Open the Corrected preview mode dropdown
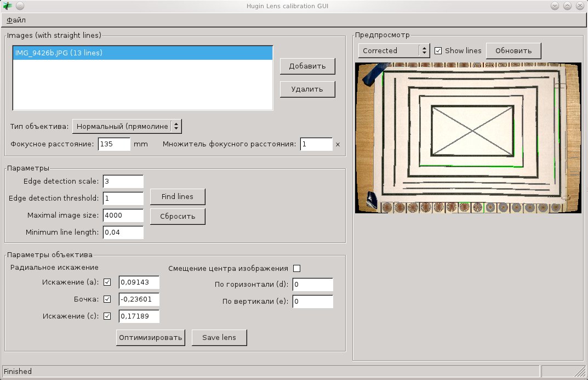 (x=394, y=50)
